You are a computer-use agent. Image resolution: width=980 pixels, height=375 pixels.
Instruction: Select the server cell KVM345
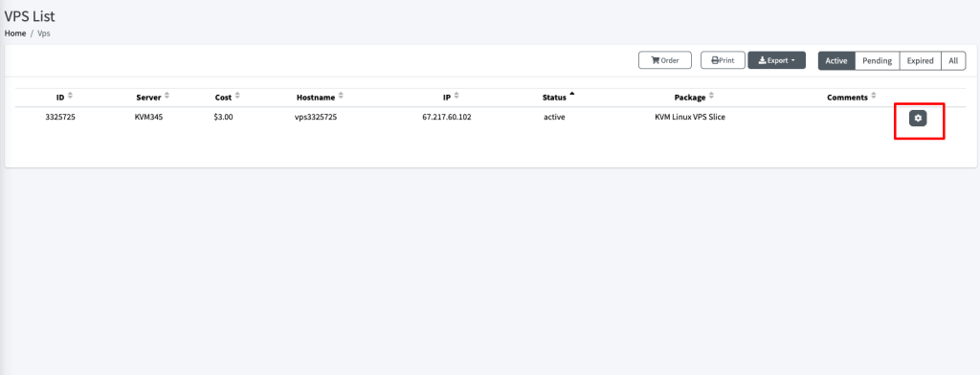[148, 117]
